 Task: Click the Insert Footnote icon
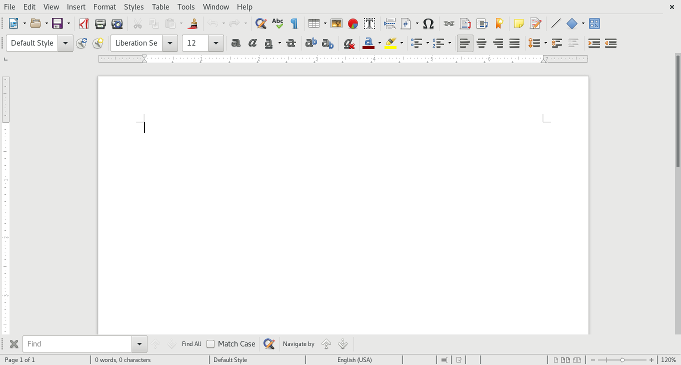pos(466,23)
